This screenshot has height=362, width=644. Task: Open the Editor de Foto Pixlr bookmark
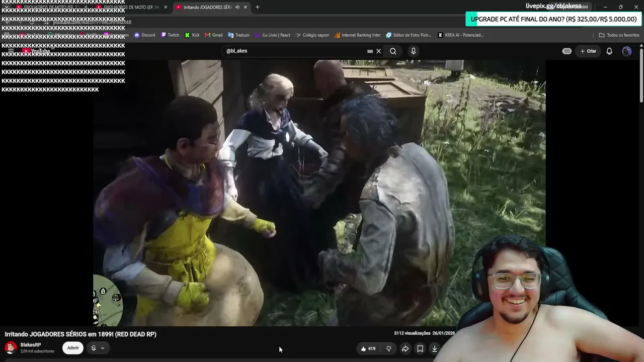pos(409,35)
